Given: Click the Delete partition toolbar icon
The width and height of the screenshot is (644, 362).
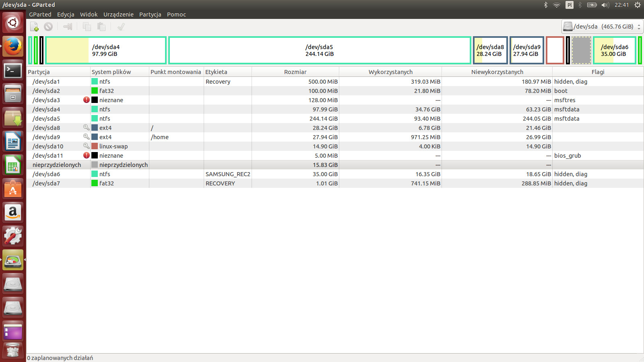Looking at the screenshot, I should pyautogui.click(x=48, y=27).
